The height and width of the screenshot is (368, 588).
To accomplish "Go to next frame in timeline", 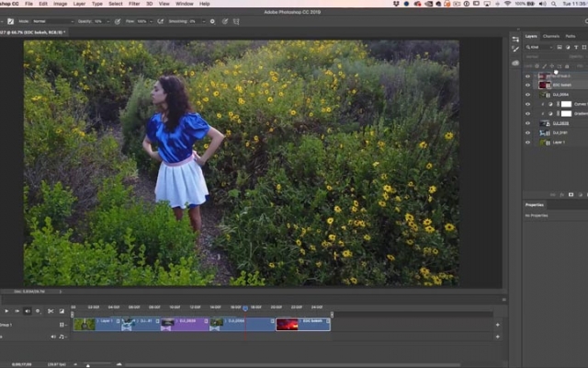I will coord(17,311).
